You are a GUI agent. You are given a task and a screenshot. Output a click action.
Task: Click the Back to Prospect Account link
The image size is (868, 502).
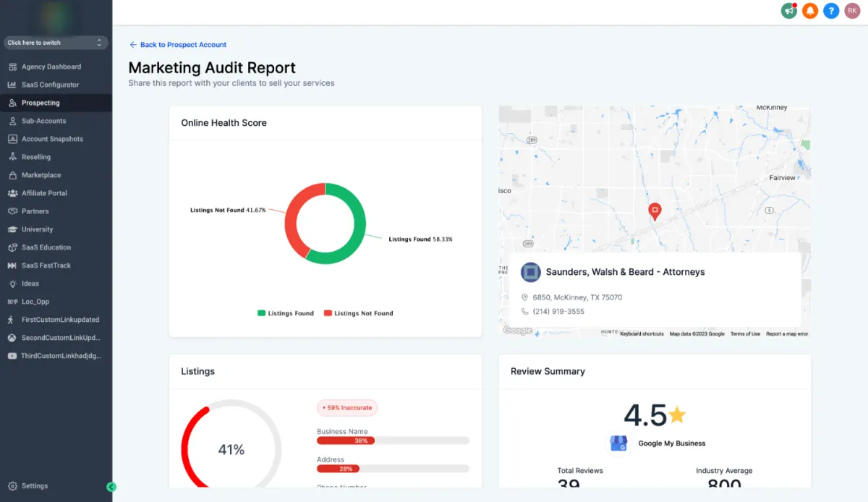(x=178, y=45)
